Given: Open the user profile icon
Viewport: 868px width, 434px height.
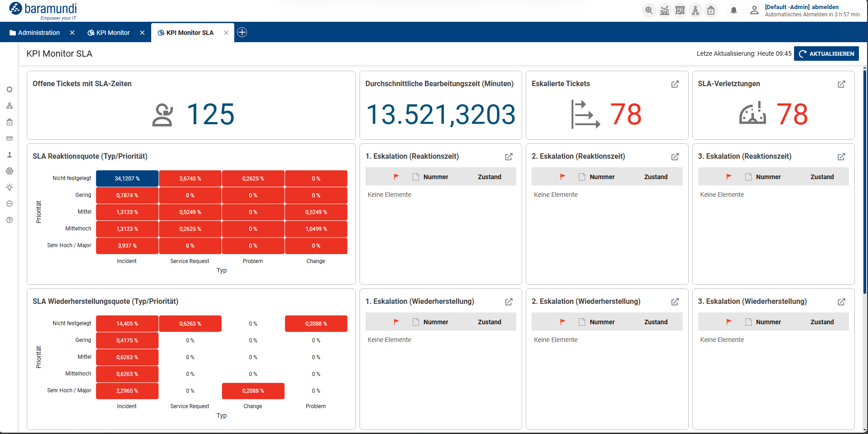Looking at the screenshot, I should tap(755, 10).
